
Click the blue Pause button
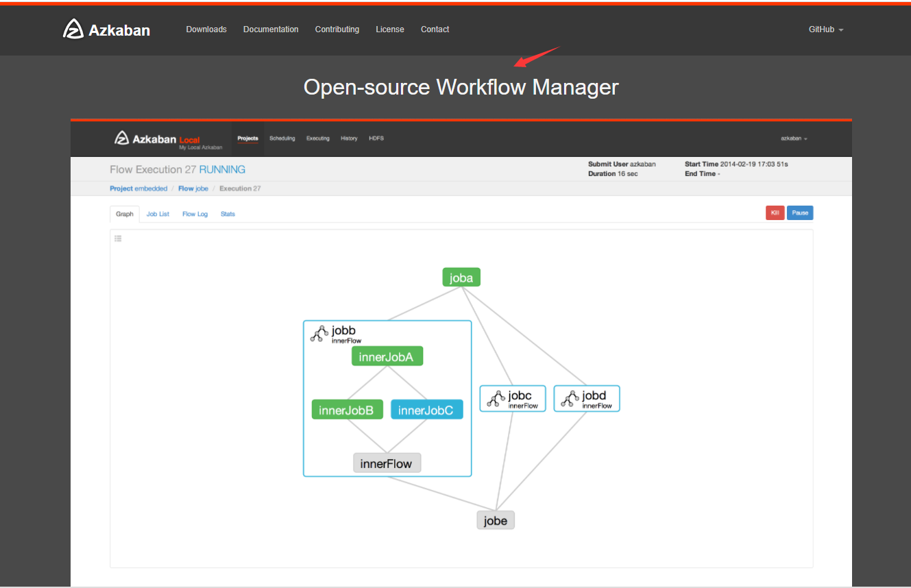pyautogui.click(x=800, y=213)
